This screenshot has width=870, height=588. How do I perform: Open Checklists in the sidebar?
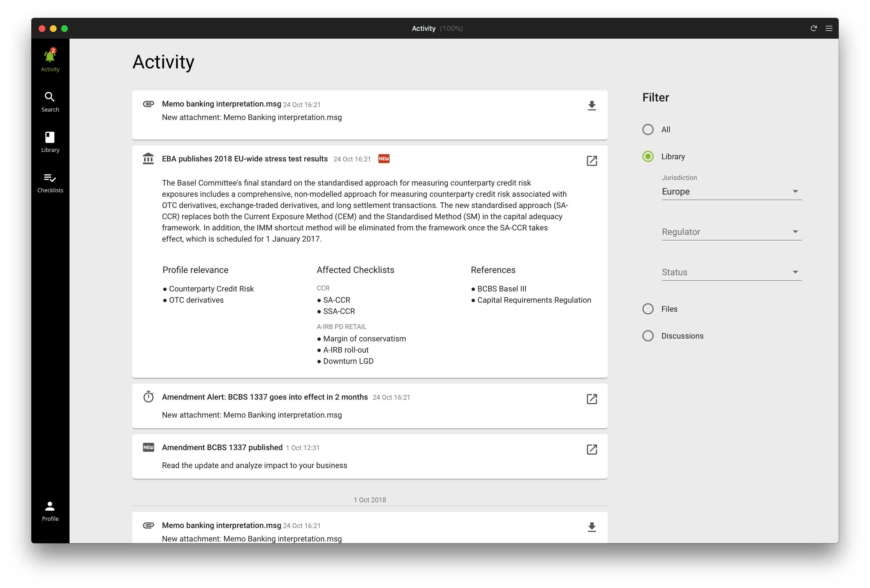(x=50, y=183)
